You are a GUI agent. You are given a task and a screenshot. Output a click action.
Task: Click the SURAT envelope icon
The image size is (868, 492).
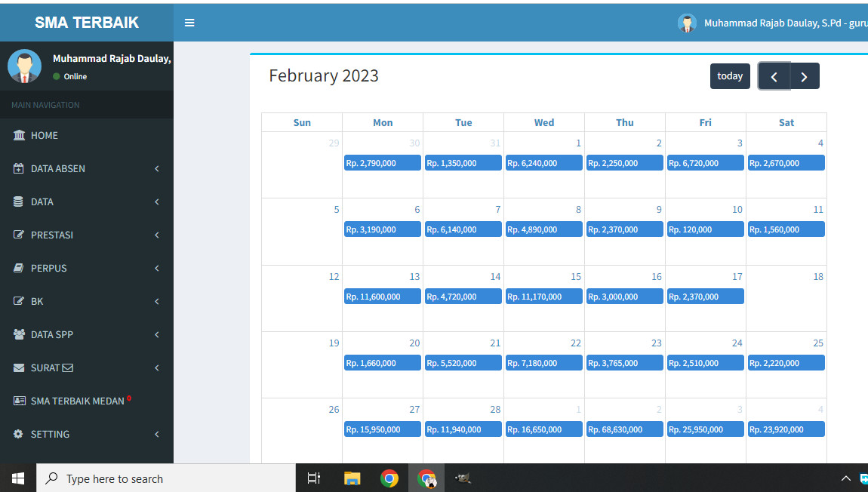(19, 367)
